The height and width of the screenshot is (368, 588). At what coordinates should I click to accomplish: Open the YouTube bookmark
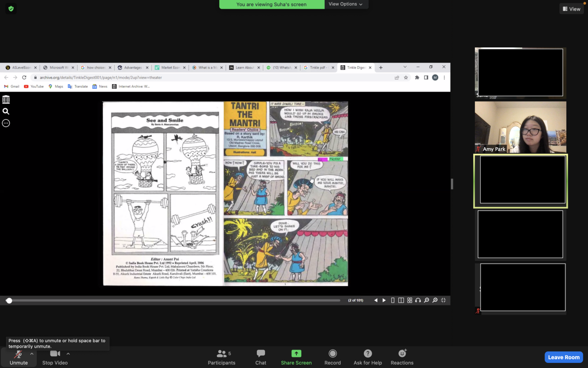[34, 86]
